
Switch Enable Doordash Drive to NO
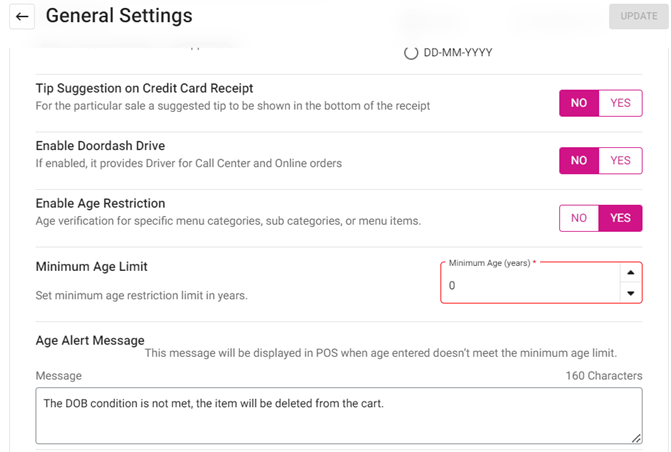(x=578, y=160)
